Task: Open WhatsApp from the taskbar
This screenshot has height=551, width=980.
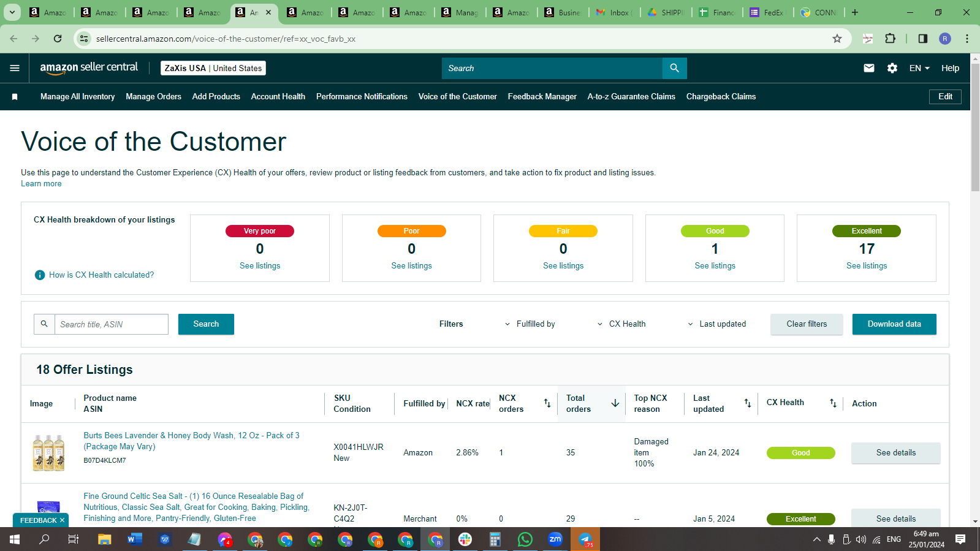Action: (x=525, y=539)
